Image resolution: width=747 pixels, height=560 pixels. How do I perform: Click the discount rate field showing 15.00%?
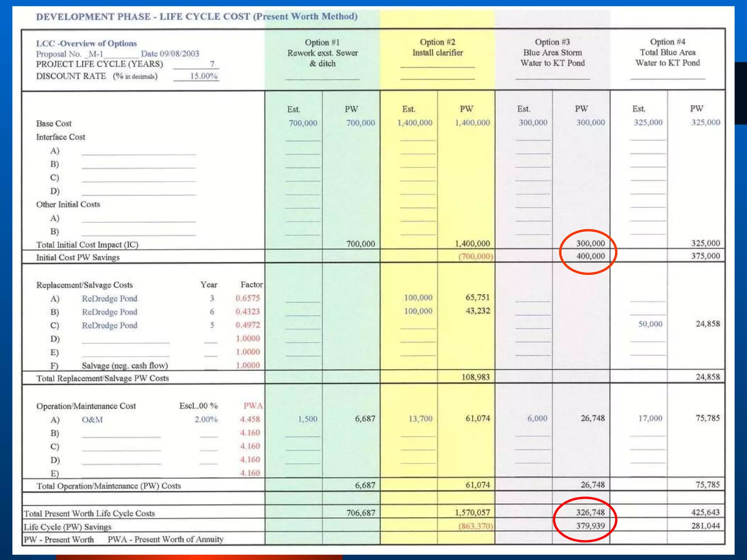[x=204, y=76]
